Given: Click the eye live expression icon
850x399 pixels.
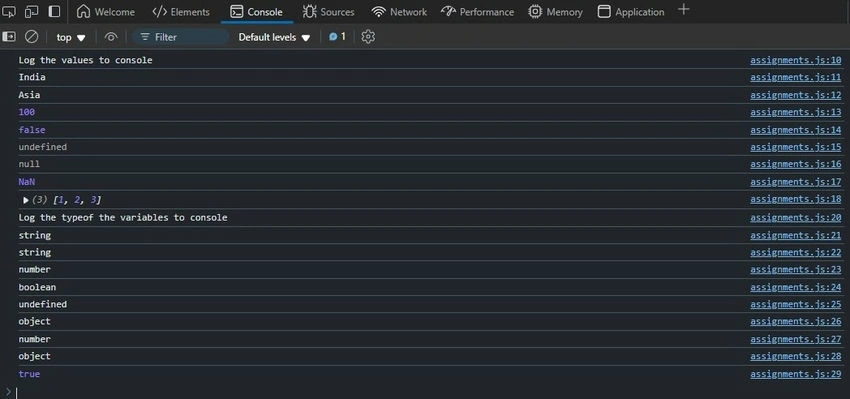Looking at the screenshot, I should pos(111,37).
